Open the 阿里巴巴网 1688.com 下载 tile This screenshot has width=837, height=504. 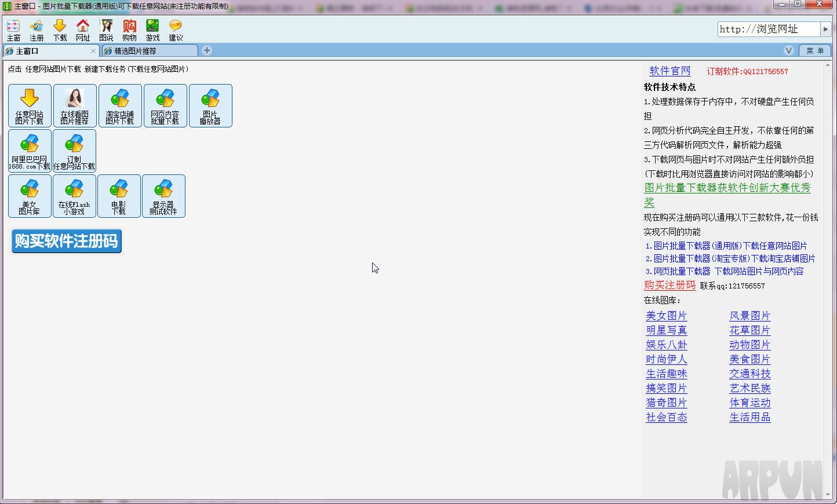30,151
